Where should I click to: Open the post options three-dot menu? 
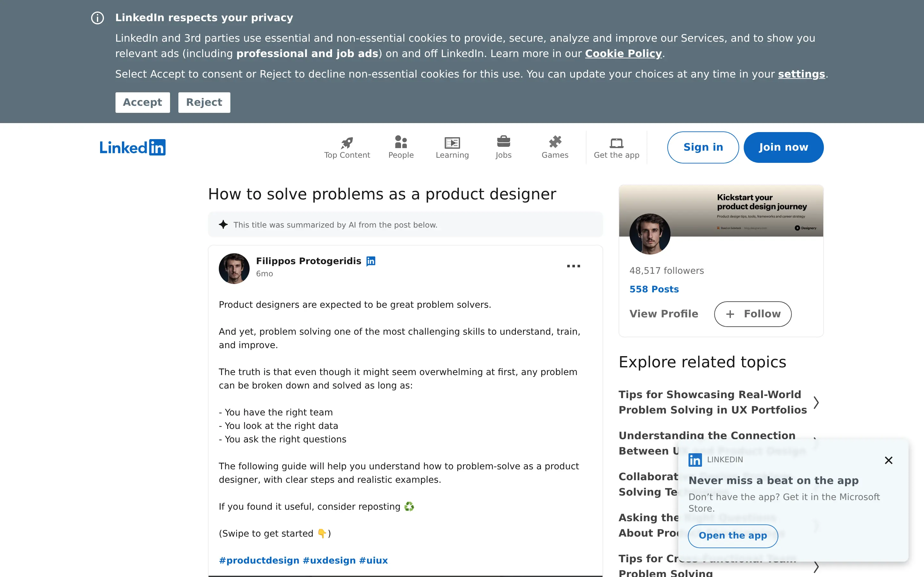(x=573, y=266)
